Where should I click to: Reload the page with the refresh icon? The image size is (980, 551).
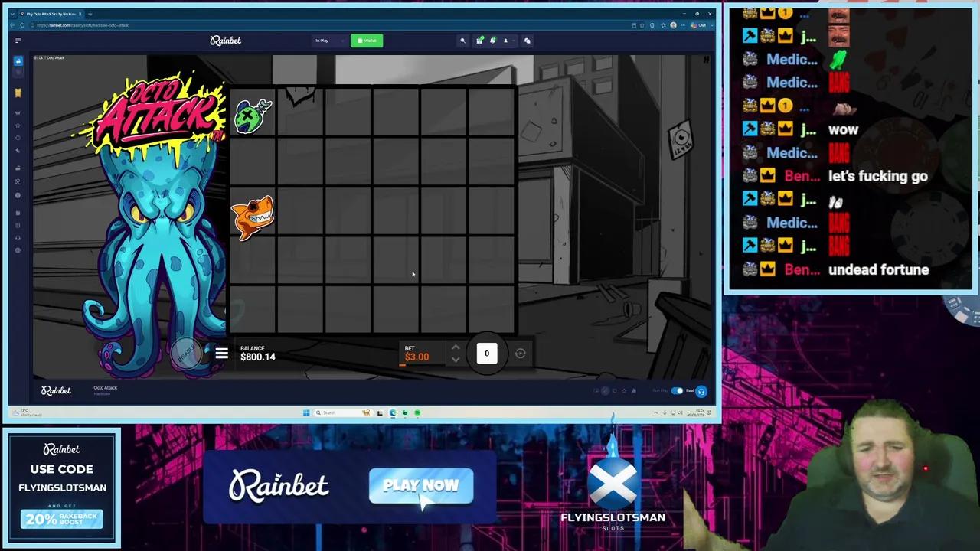(22, 25)
